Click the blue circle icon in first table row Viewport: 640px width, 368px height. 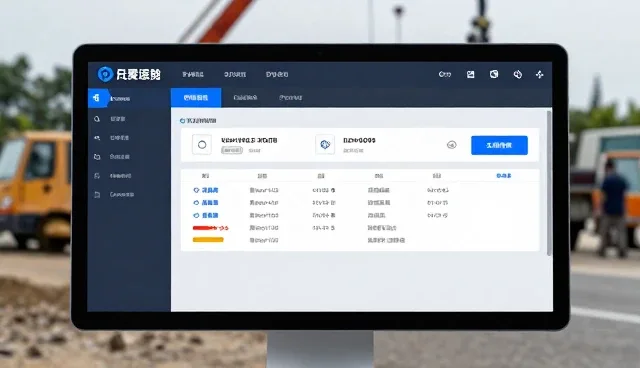tap(196, 190)
